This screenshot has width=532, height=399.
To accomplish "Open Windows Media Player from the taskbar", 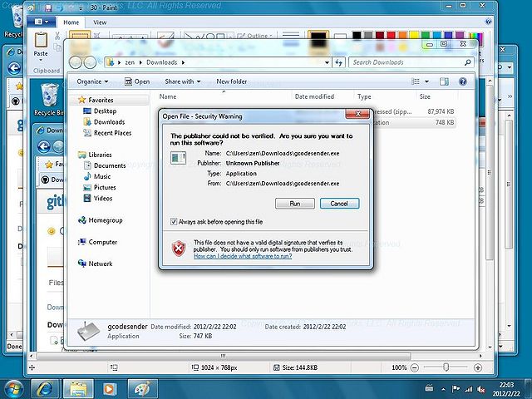I will click(109, 389).
